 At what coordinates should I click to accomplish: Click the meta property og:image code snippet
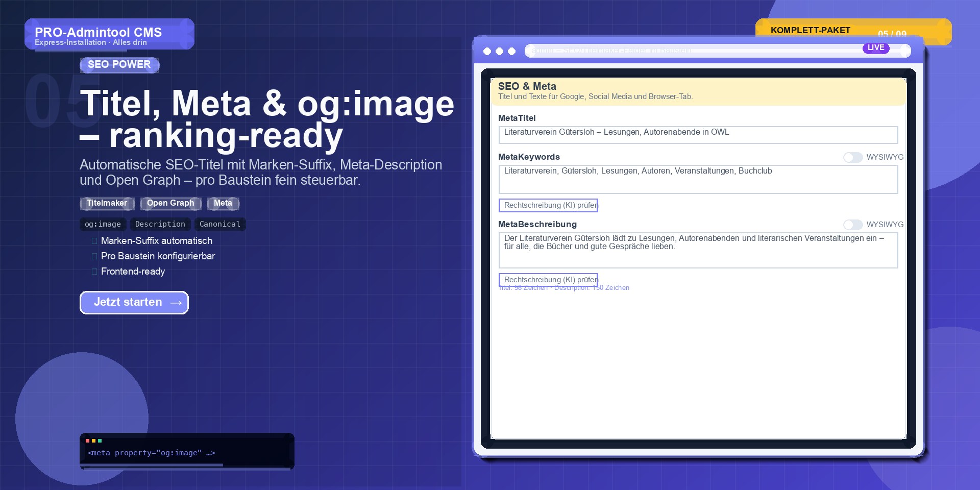click(152, 453)
